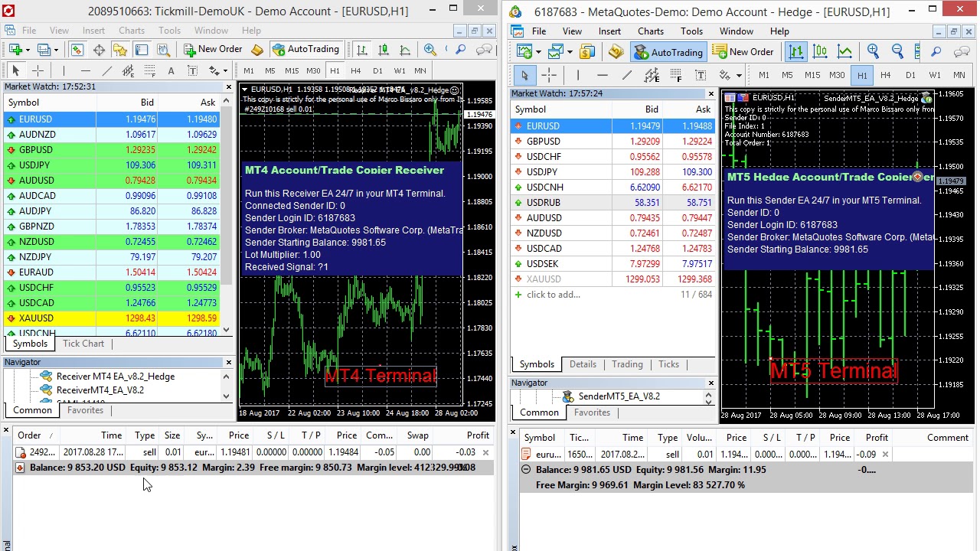Switch to Trading tab in MT5 Market Watch
The width and height of the screenshot is (980, 551).
pyautogui.click(x=627, y=364)
